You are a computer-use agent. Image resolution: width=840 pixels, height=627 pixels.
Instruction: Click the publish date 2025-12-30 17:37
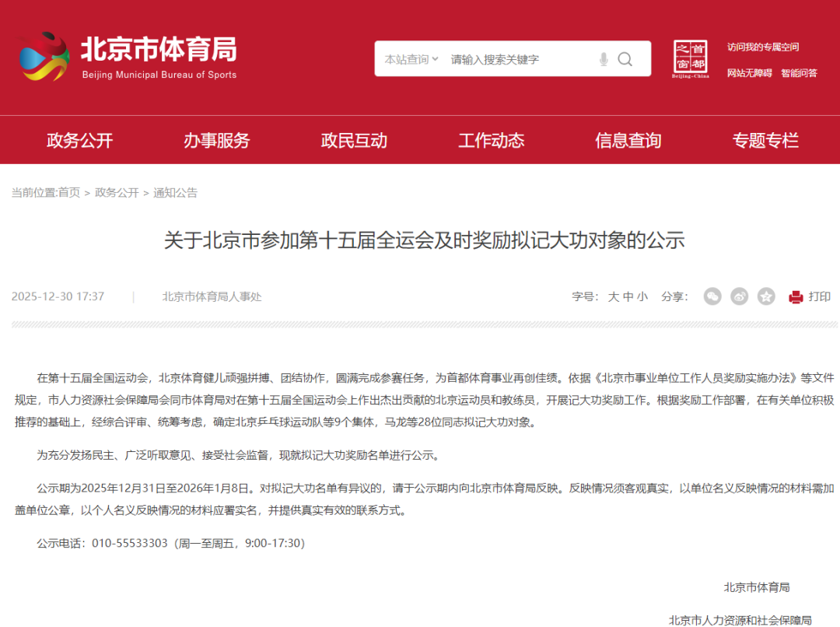(58, 296)
